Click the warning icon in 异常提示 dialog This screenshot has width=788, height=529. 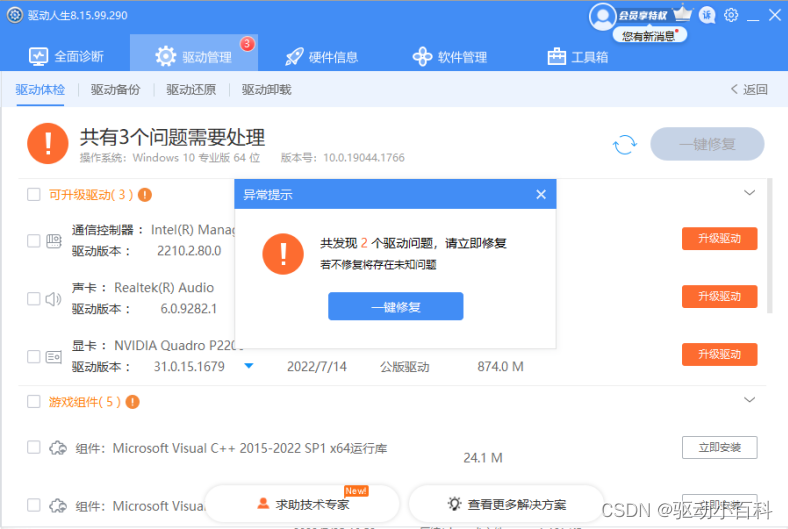pos(283,254)
